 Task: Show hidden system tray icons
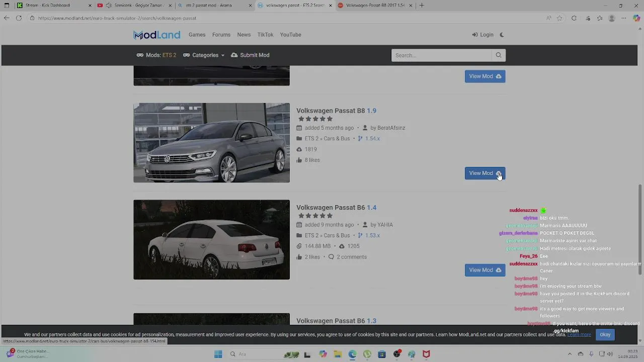tap(570, 354)
